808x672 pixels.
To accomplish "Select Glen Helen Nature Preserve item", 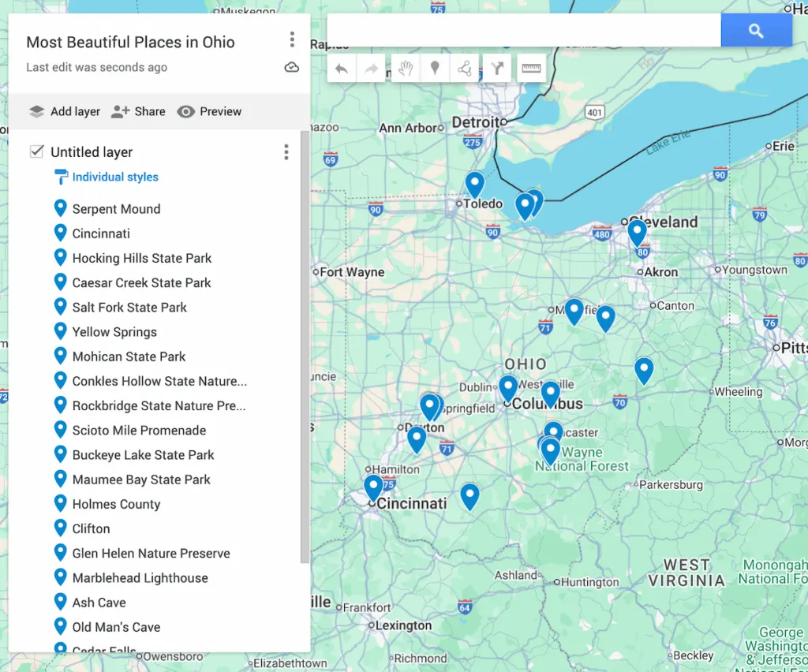I will 151,554.
